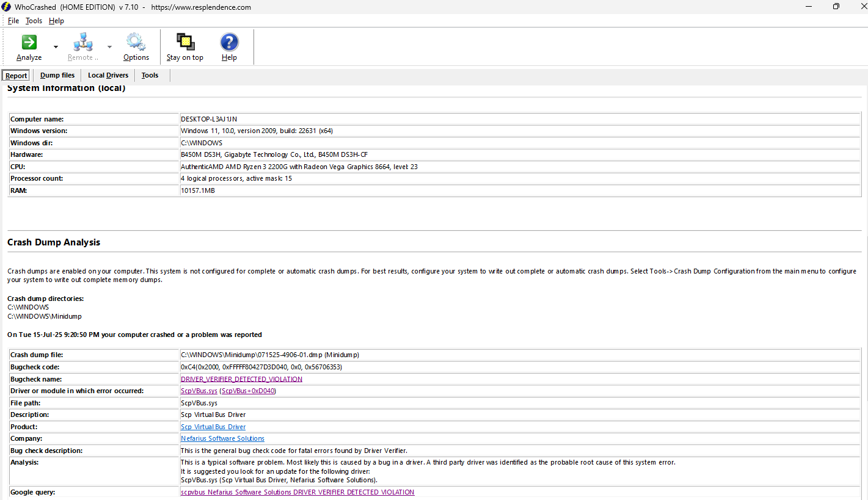This screenshot has width=868, height=500.
Task: Select the Report tab
Action: (16, 76)
